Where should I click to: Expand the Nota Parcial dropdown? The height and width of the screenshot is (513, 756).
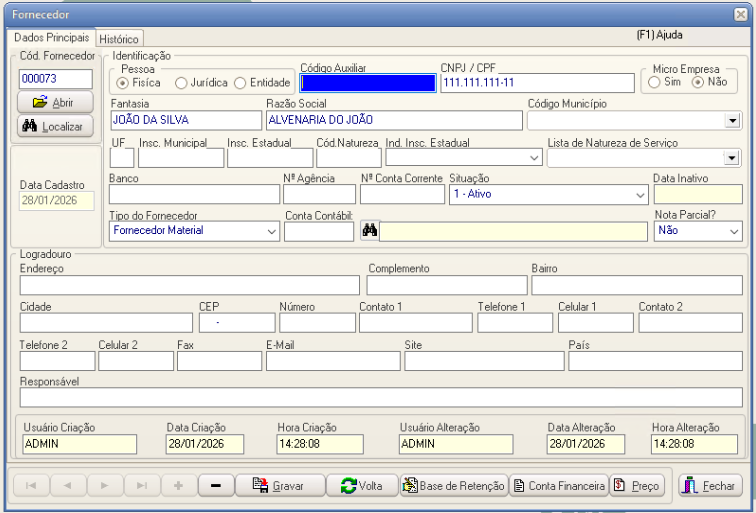[x=734, y=231]
